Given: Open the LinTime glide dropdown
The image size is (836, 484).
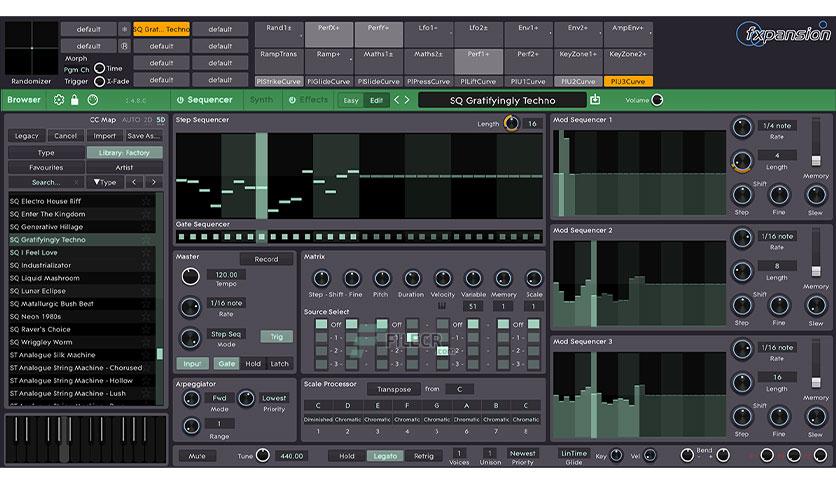Looking at the screenshot, I should 574,453.
